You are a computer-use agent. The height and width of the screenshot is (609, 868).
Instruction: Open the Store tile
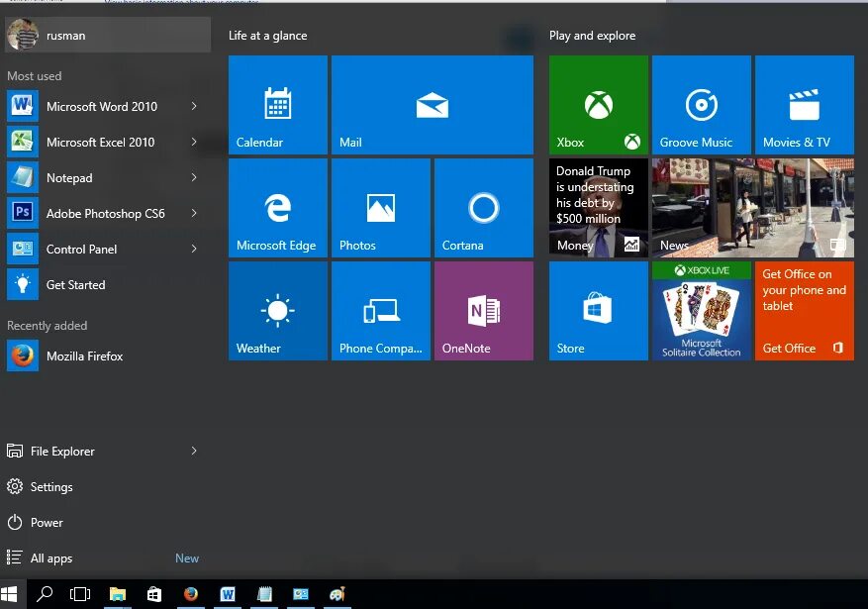[599, 311]
